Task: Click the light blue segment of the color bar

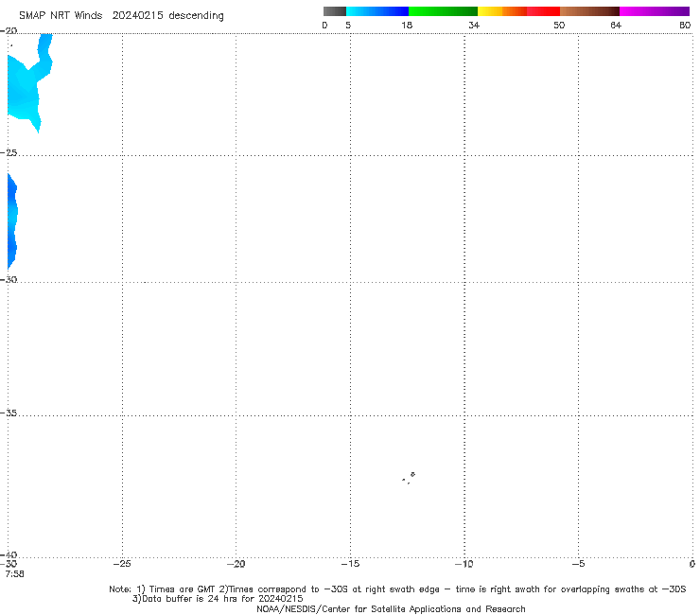Action: pyautogui.click(x=377, y=11)
